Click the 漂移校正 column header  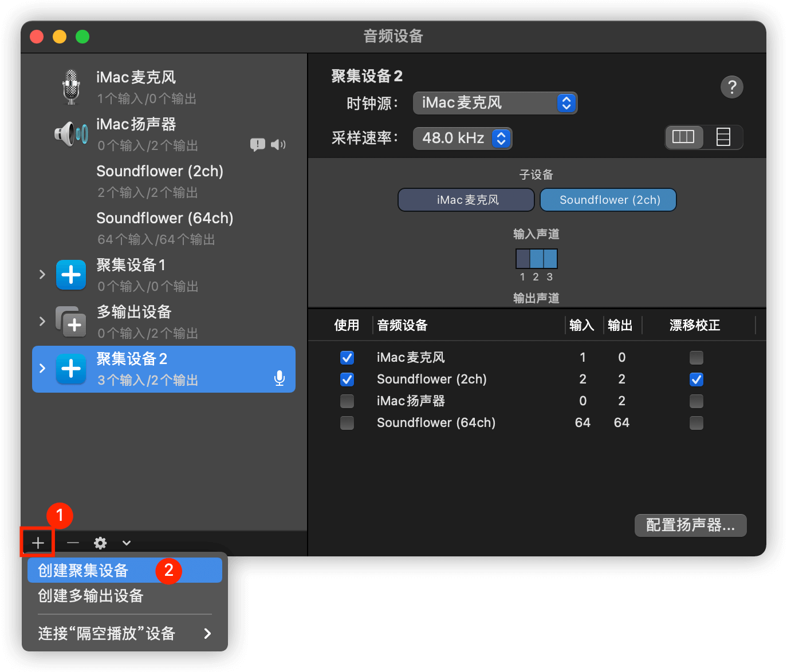[x=695, y=325]
